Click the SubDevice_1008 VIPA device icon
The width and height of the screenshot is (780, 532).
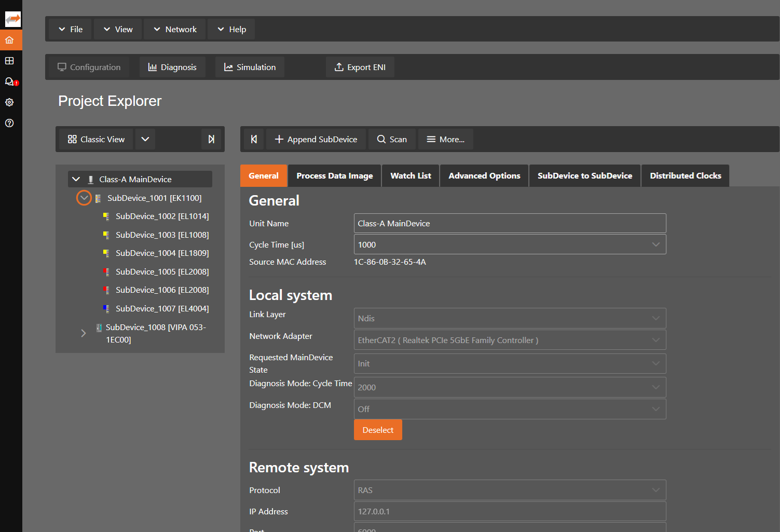pos(99,328)
